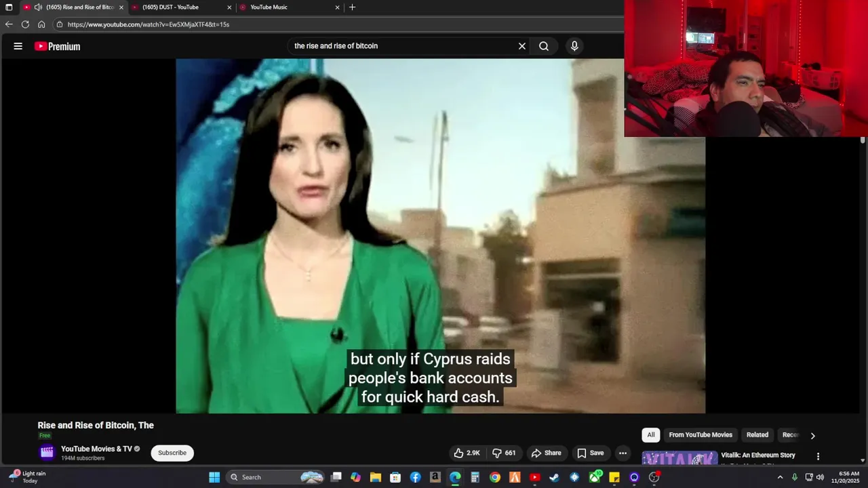Focus the browser address bar URL
The width and height of the screenshot is (868, 488).
point(149,24)
